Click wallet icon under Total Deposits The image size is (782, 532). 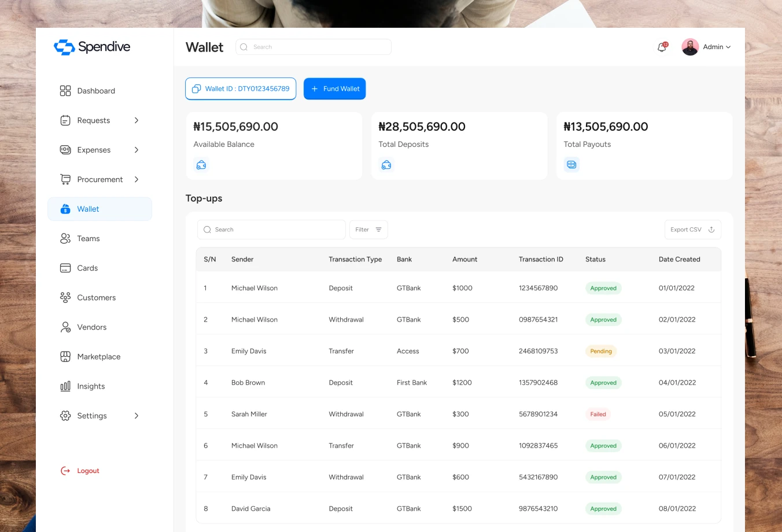386,165
